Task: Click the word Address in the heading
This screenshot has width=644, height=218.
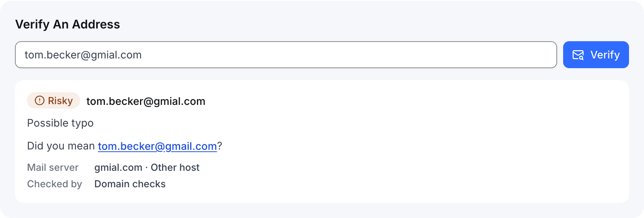Action: point(96,24)
